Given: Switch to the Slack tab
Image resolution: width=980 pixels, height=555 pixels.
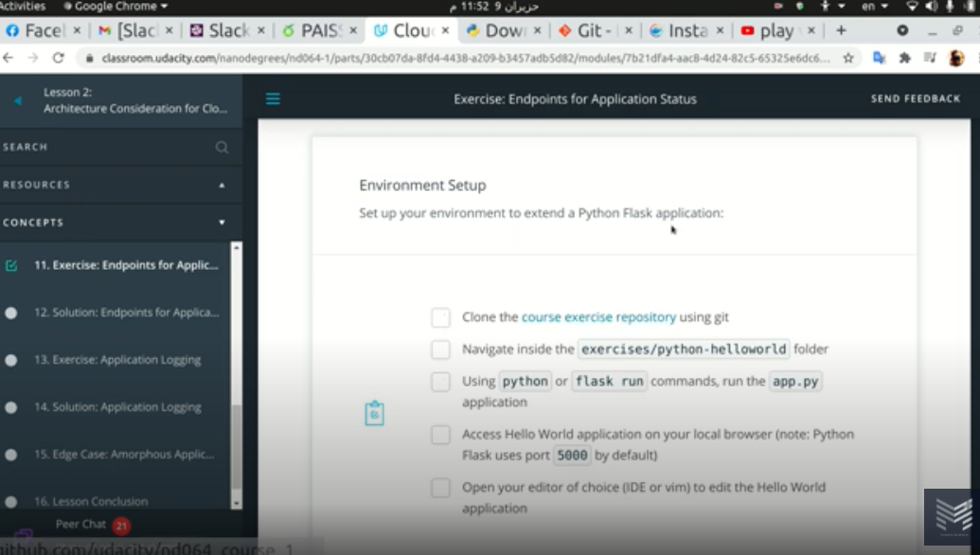Looking at the screenshot, I should point(227,30).
